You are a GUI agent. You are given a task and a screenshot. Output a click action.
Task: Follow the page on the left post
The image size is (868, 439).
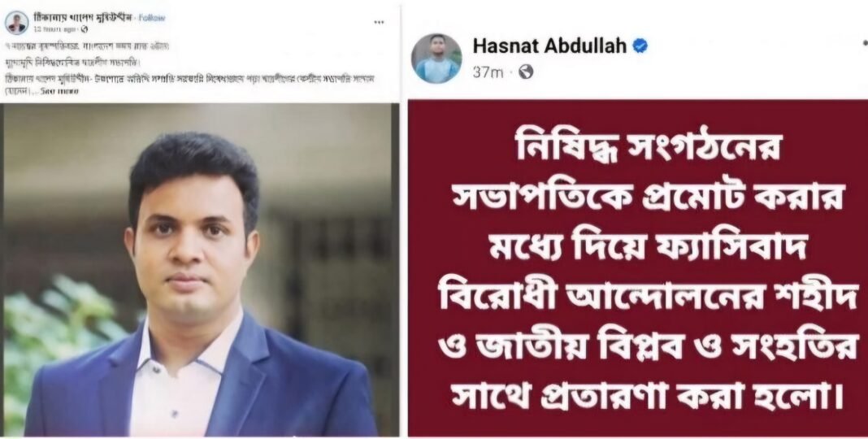[x=152, y=17]
